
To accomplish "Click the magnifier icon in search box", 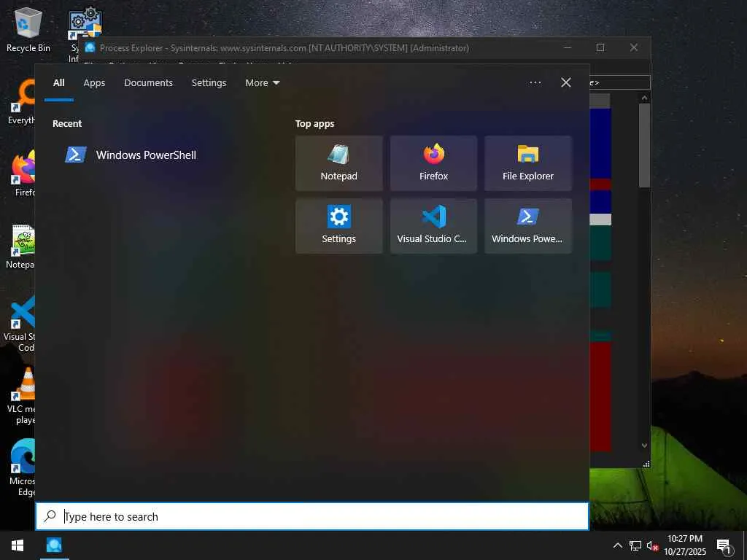I will pyautogui.click(x=50, y=516).
